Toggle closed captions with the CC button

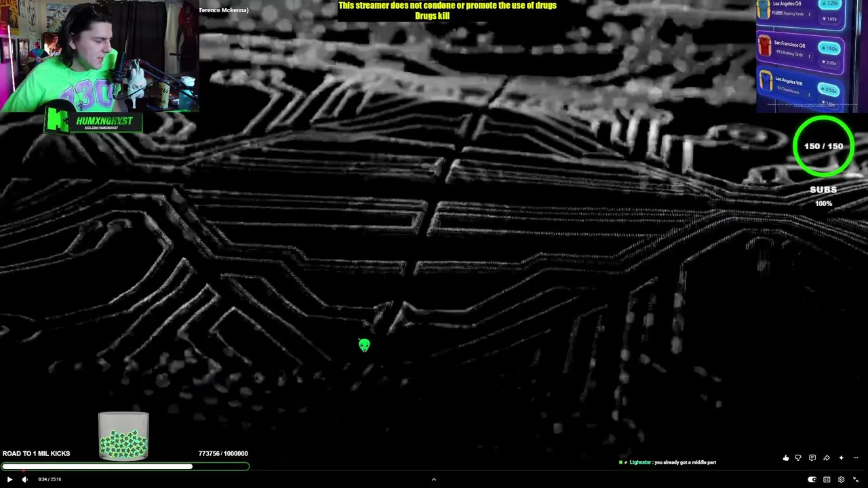[827, 480]
